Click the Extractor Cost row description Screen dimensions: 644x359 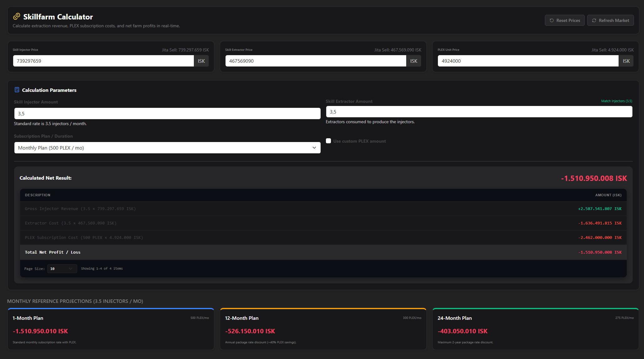71,223
